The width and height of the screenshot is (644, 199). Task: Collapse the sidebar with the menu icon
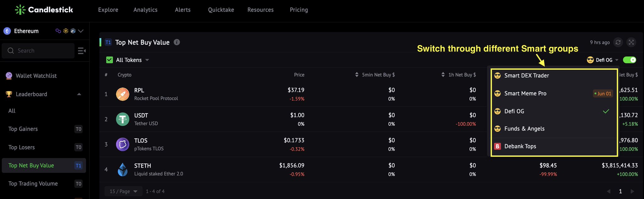click(82, 51)
